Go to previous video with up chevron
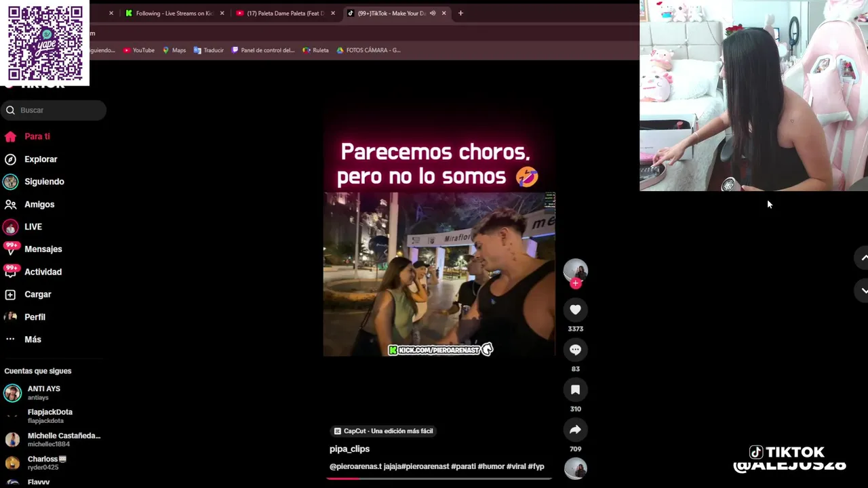Screen dimensions: 868x488 (863, 258)
